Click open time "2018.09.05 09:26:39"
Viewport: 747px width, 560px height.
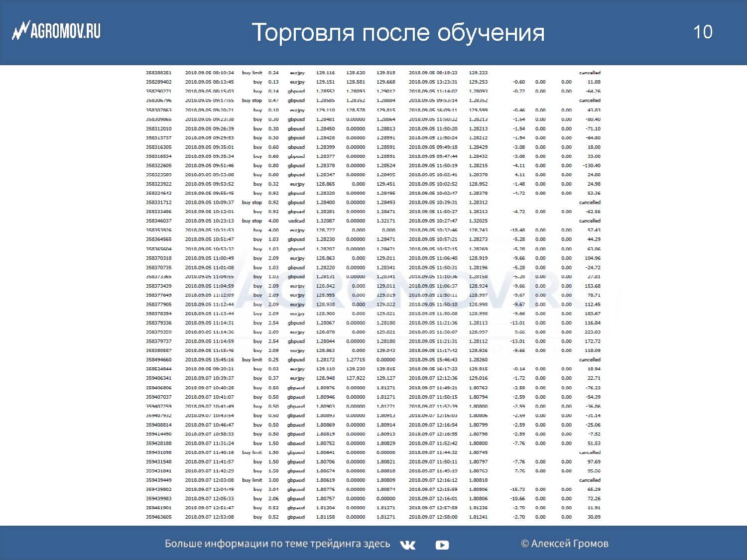pyautogui.click(x=209, y=128)
